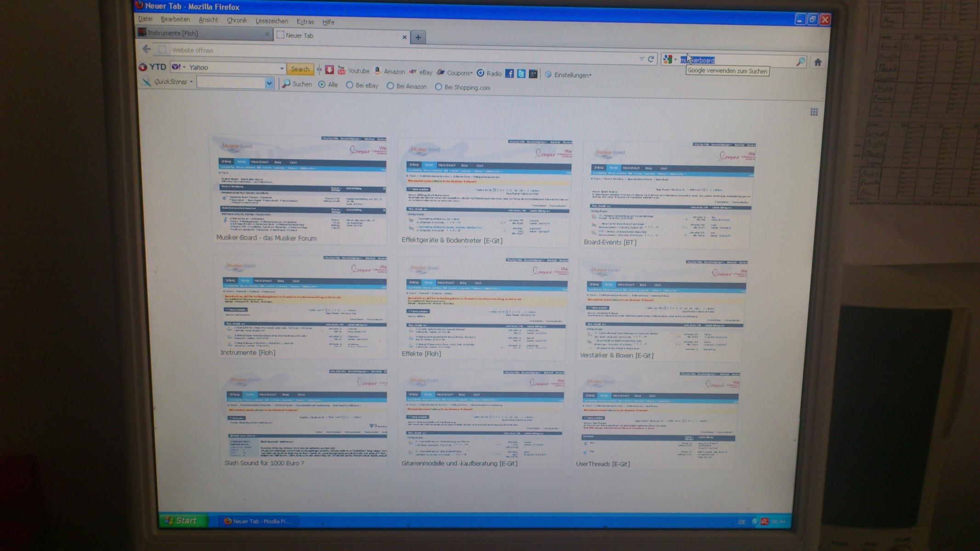This screenshot has height=551, width=980.
Task: Click the antivirus tray icon
Action: [x=764, y=521]
